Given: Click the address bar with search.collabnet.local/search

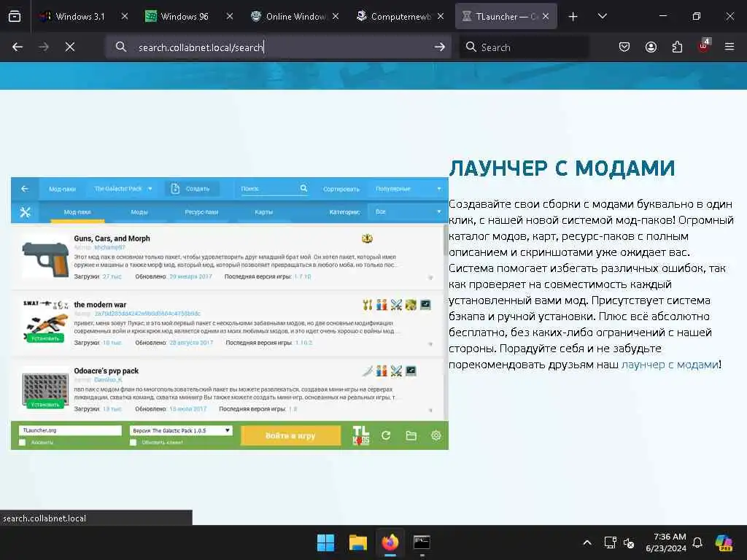Looking at the screenshot, I should pyautogui.click(x=279, y=47).
